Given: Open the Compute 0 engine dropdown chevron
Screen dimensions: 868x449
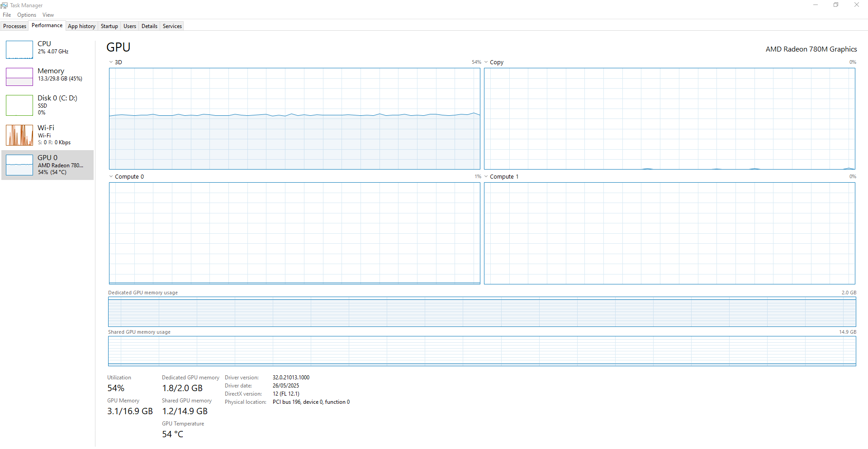Looking at the screenshot, I should pyautogui.click(x=111, y=177).
